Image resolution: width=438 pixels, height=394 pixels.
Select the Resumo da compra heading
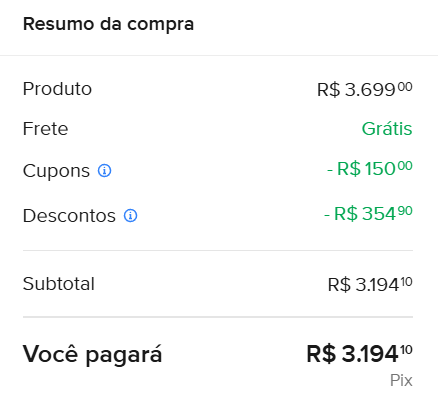pos(108,24)
